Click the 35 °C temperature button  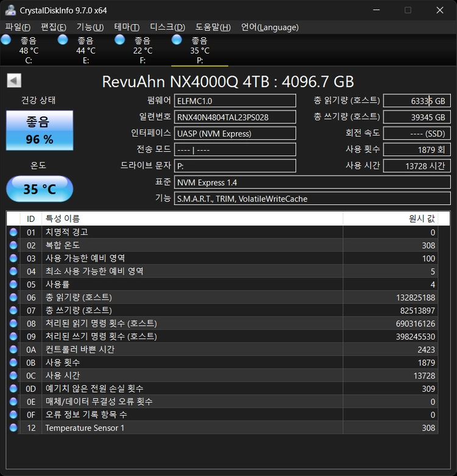40,189
